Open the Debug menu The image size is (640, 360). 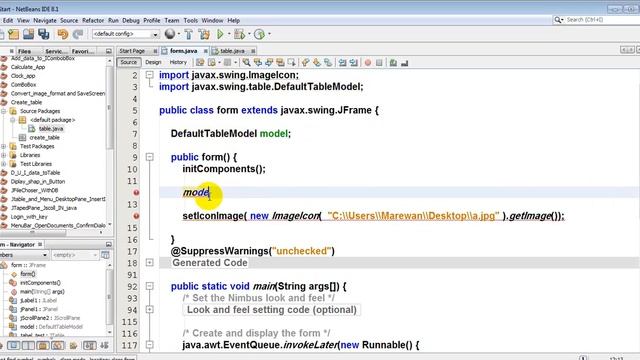pyautogui.click(x=131, y=20)
